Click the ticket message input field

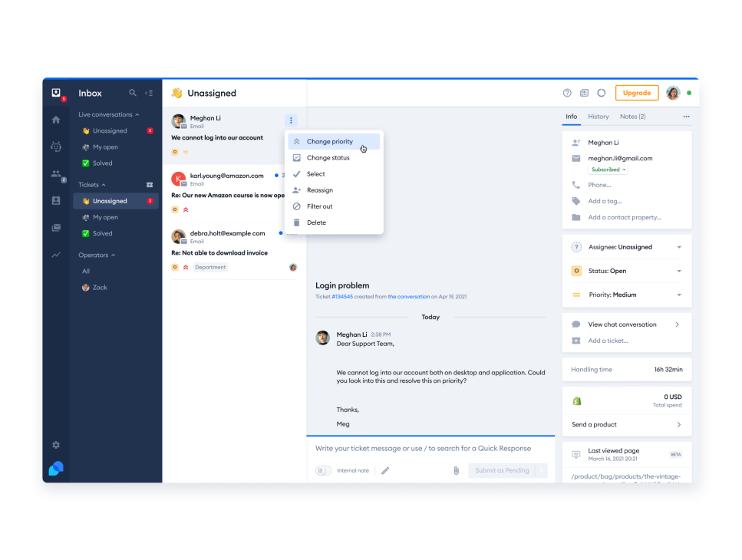tap(424, 448)
